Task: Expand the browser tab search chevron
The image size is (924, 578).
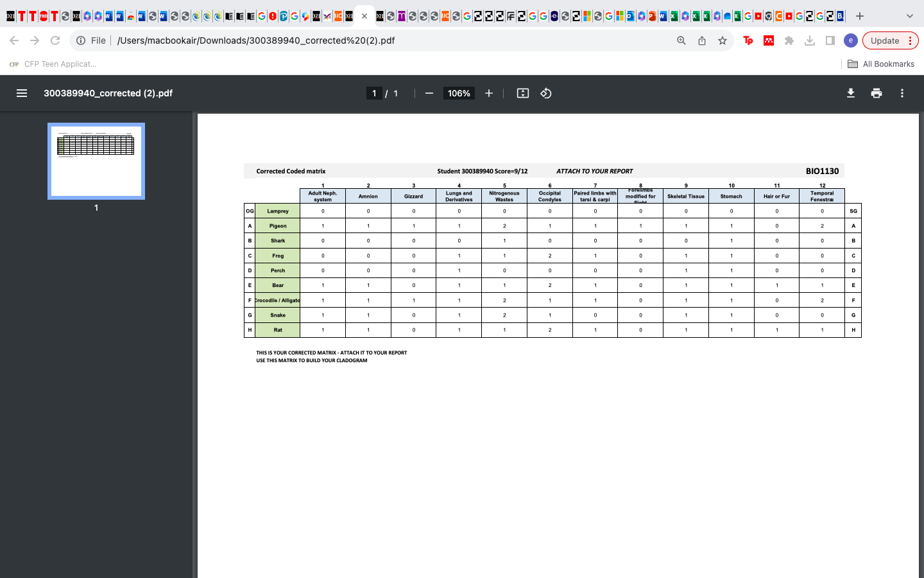Action: coord(910,15)
